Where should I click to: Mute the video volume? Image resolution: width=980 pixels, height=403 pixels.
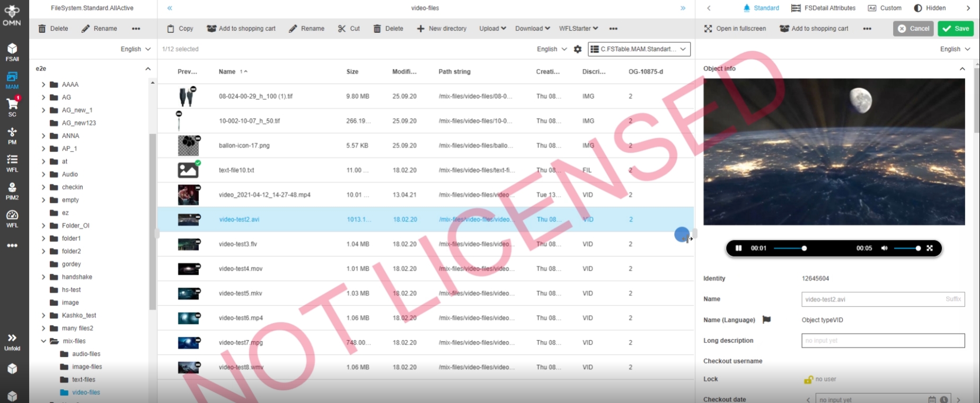pyautogui.click(x=884, y=248)
